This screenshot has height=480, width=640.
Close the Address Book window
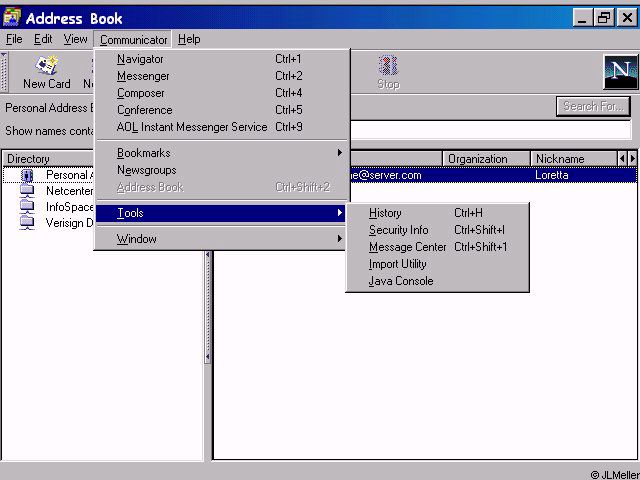click(x=627, y=18)
